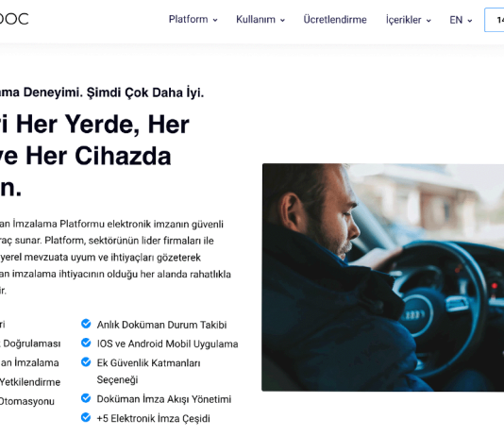Click the İçerikler menu label
This screenshot has width=504, height=436.
(x=403, y=20)
